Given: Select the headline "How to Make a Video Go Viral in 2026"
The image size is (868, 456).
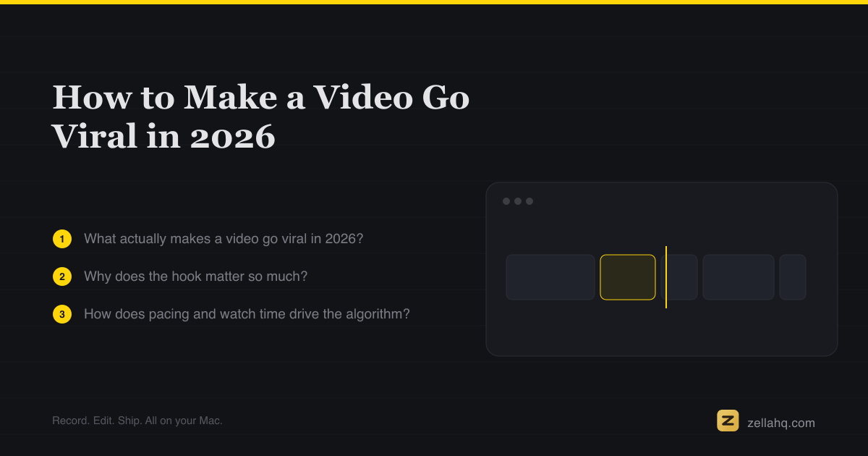Looking at the screenshot, I should point(261,117).
